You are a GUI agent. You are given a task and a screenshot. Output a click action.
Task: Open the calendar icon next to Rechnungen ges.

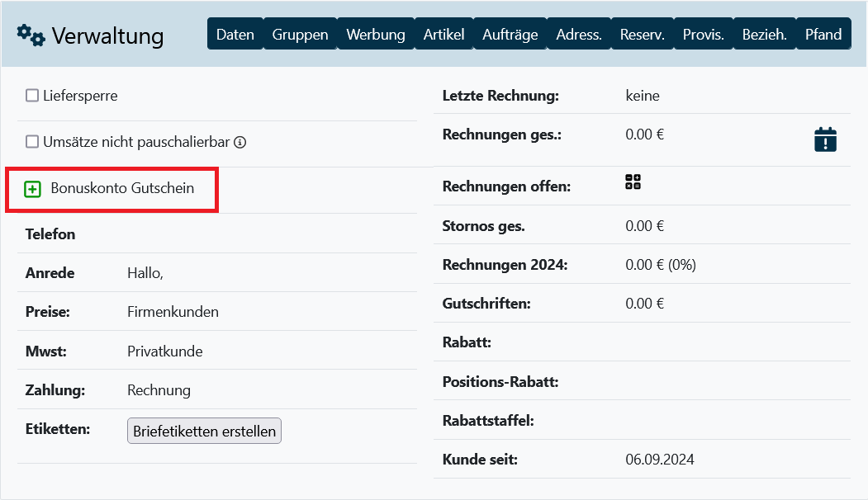tap(825, 139)
